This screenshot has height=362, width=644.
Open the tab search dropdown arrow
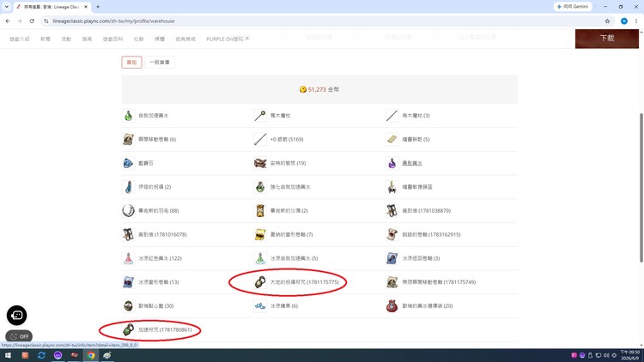click(7, 7)
